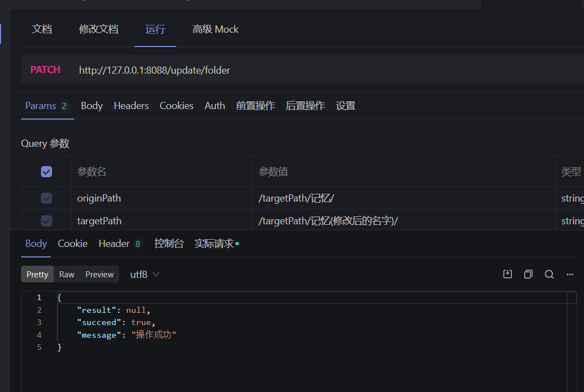Switch to Preview response view
The image size is (584, 392).
pos(100,275)
